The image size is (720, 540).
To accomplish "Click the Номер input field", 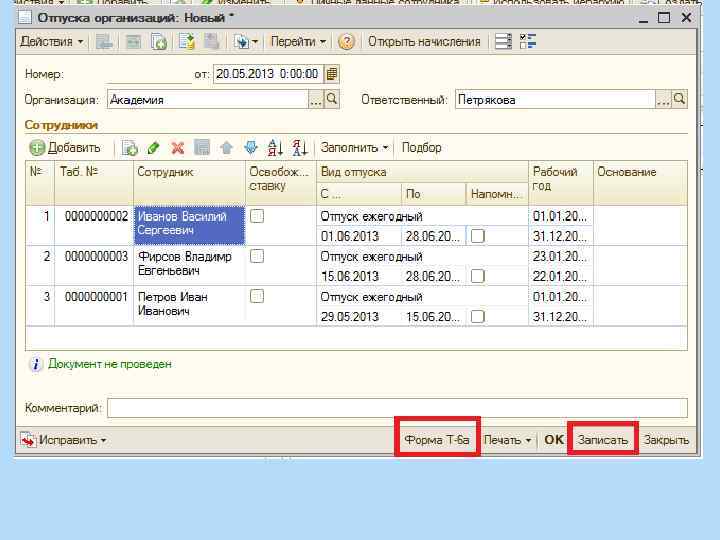I will point(149,74).
